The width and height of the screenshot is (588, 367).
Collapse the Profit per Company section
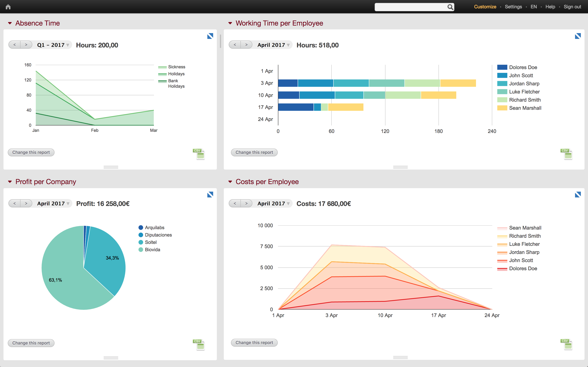tap(10, 182)
